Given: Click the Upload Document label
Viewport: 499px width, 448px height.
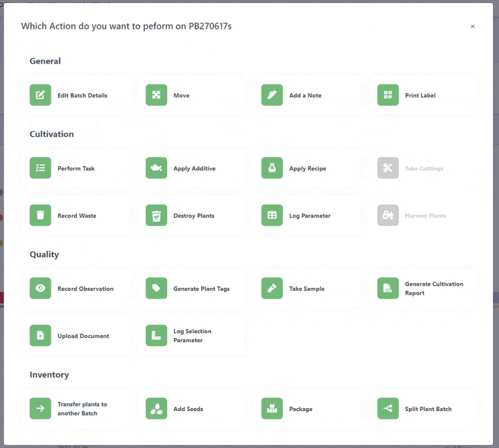Looking at the screenshot, I should 83,336.
